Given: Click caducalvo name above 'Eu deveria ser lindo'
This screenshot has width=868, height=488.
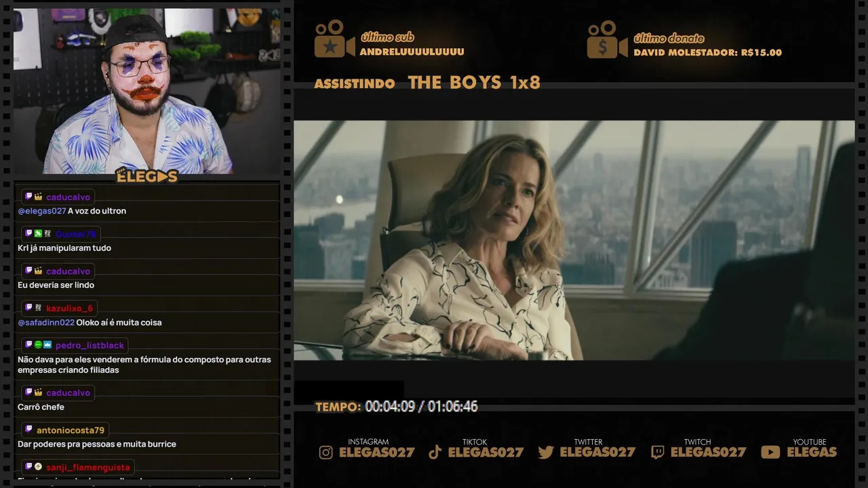Looking at the screenshot, I should click(x=68, y=271).
